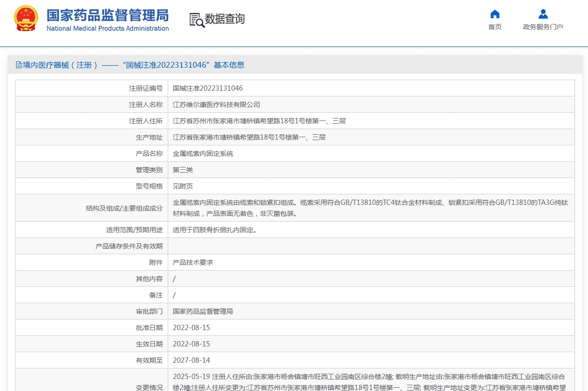The width and height of the screenshot is (588, 391).
Task: Click the 生产地址 label
Action: (149, 137)
